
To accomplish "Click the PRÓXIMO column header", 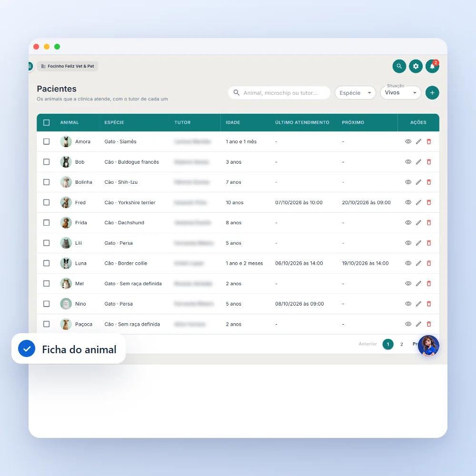I will click(353, 123).
